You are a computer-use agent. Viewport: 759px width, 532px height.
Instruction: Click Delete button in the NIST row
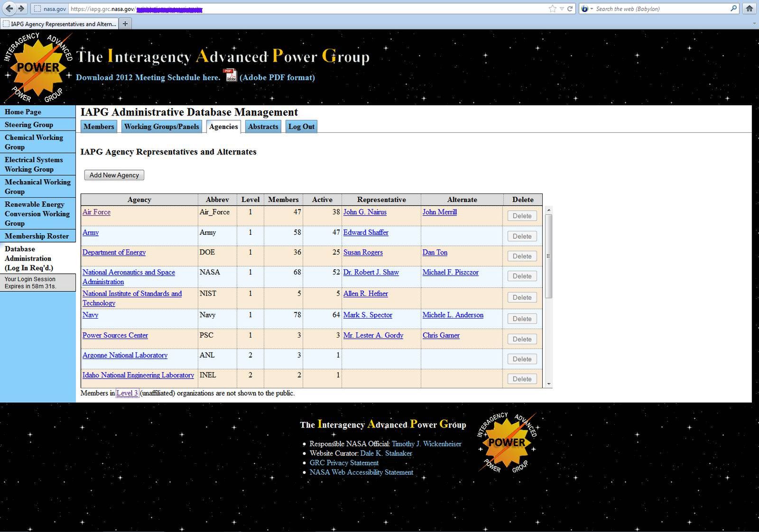click(x=522, y=297)
